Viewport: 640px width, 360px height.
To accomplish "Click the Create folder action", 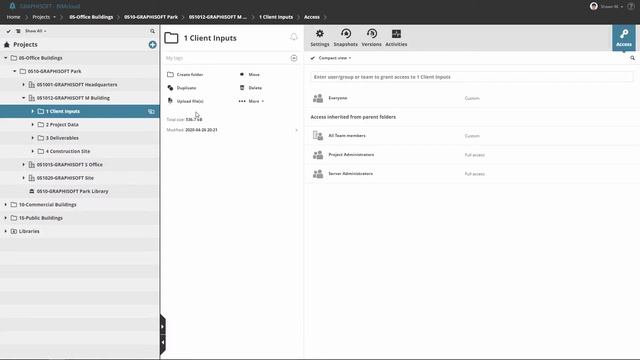I will tap(185, 74).
